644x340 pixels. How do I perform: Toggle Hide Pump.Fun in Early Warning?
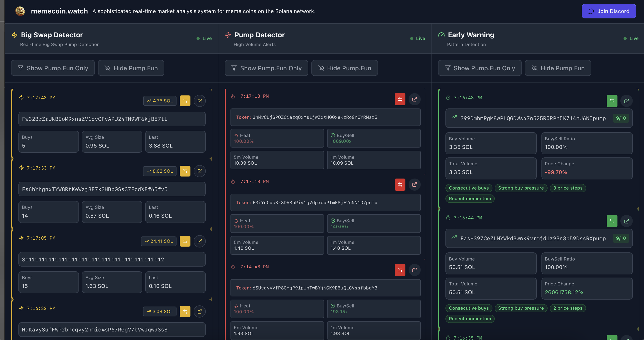click(558, 68)
